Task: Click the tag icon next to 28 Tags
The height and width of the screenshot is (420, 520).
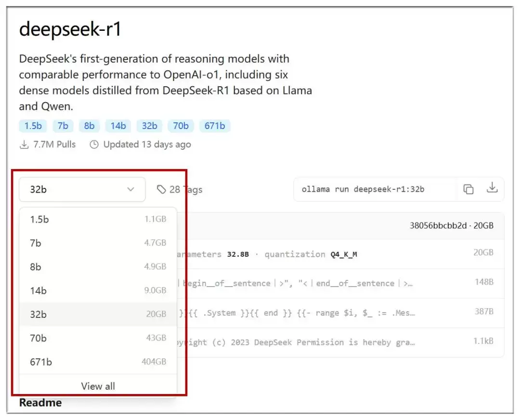Action: pos(162,189)
